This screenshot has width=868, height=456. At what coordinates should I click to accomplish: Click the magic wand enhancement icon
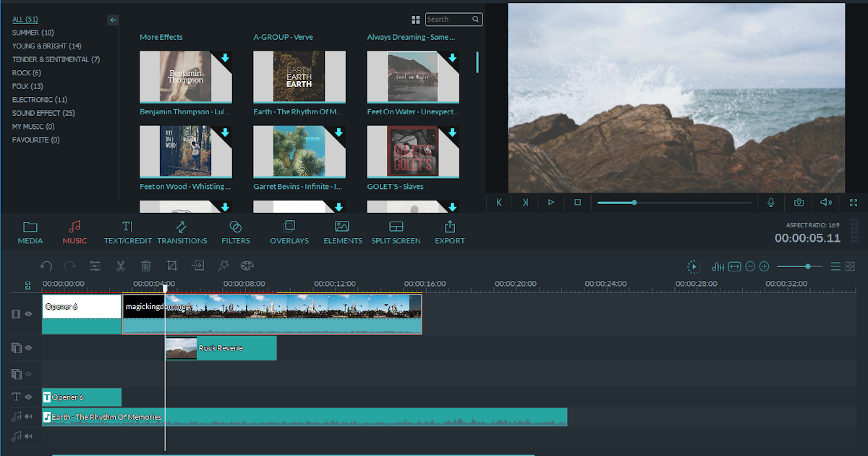[x=223, y=266]
